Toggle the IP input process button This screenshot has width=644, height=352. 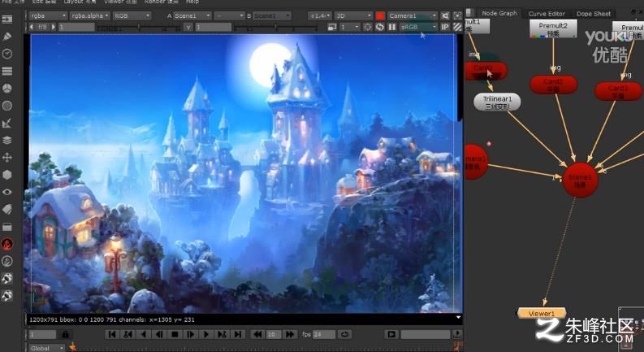point(445,27)
